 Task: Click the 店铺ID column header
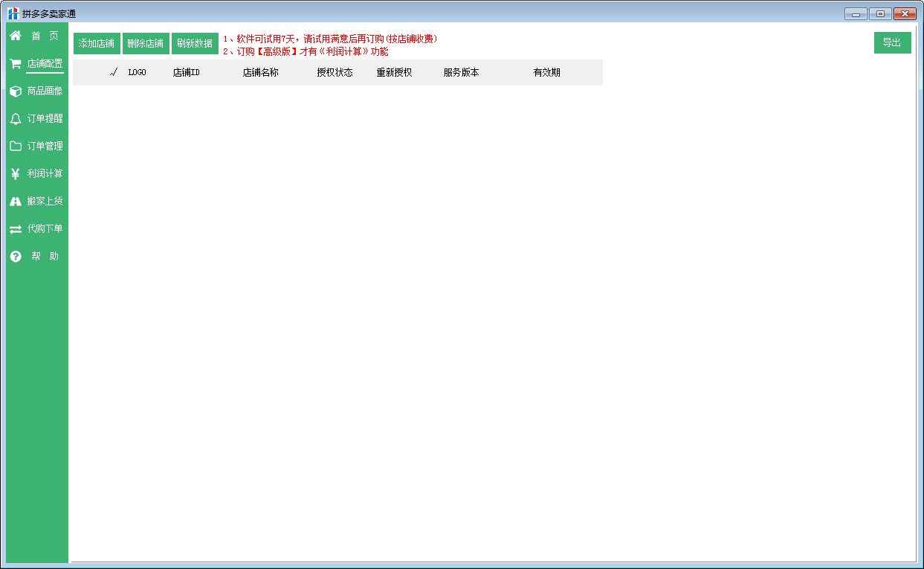click(x=187, y=73)
